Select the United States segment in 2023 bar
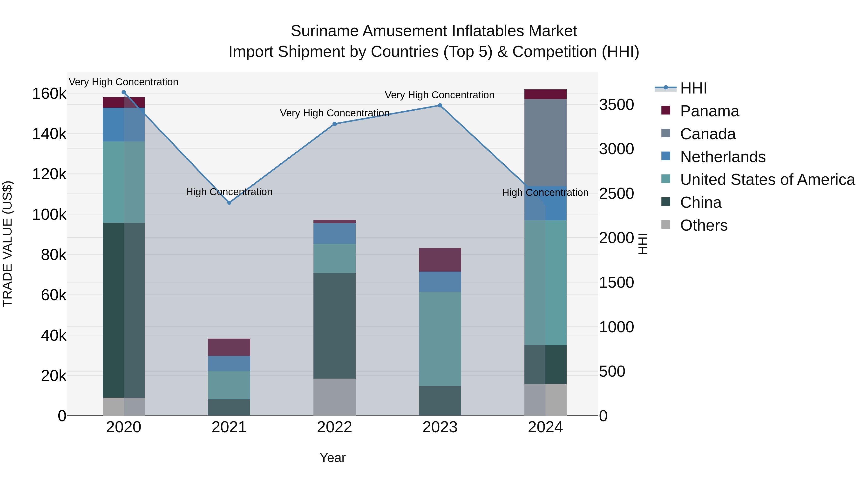The image size is (868, 488). (x=440, y=339)
